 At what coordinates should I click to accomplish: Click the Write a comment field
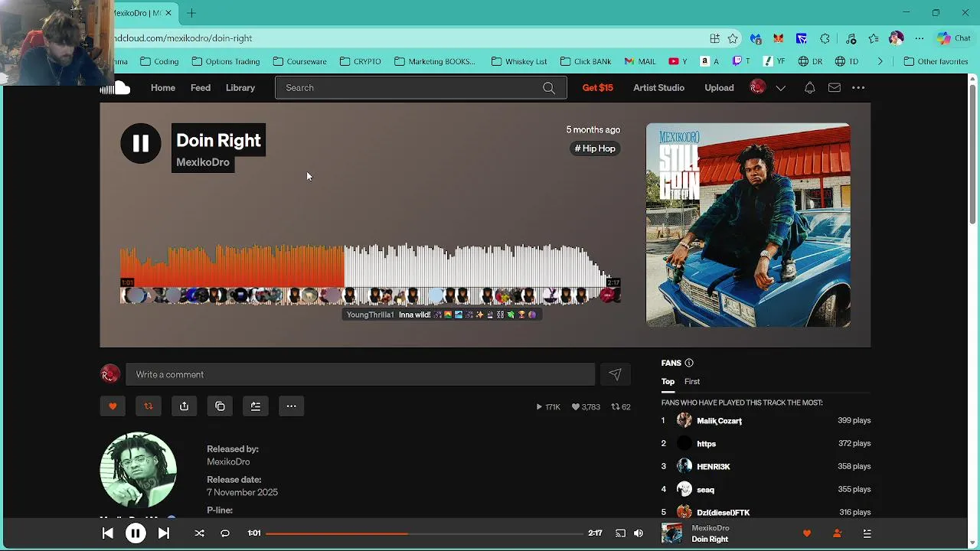coord(361,374)
